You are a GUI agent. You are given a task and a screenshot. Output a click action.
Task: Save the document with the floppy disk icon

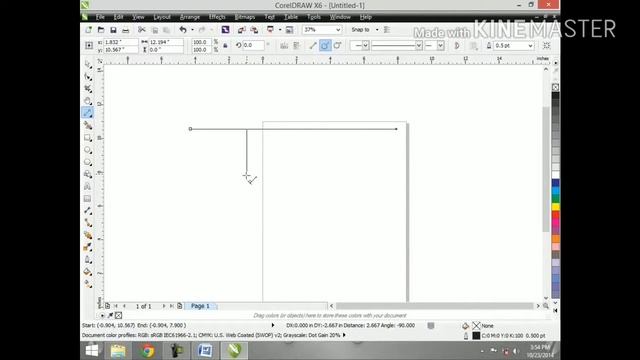point(113,30)
